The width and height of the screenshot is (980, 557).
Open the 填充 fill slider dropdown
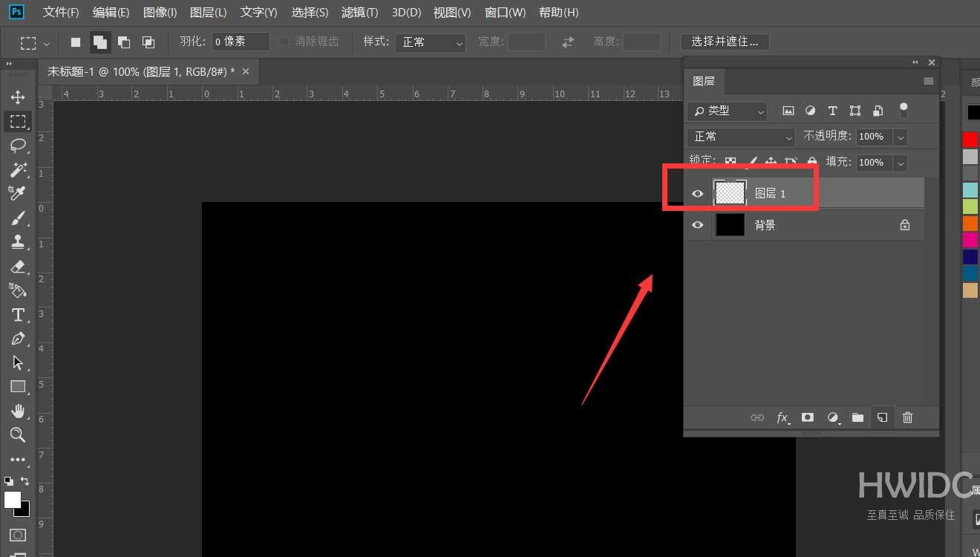pyautogui.click(x=901, y=163)
